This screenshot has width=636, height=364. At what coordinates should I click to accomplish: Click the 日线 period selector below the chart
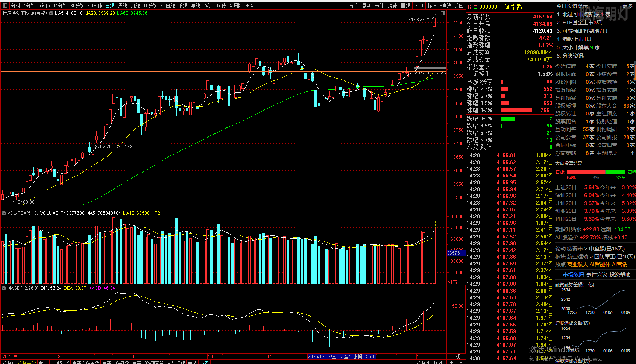point(455,356)
